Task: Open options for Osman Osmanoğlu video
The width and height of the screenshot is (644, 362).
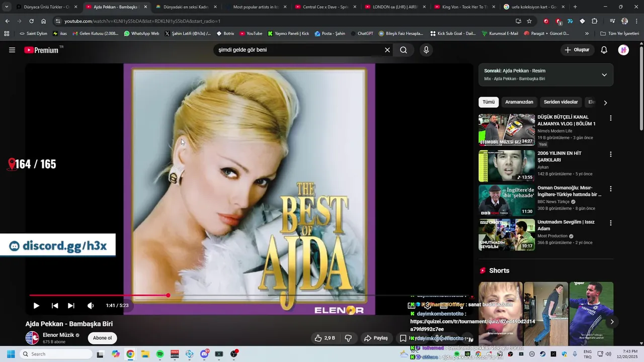Action: click(x=611, y=189)
